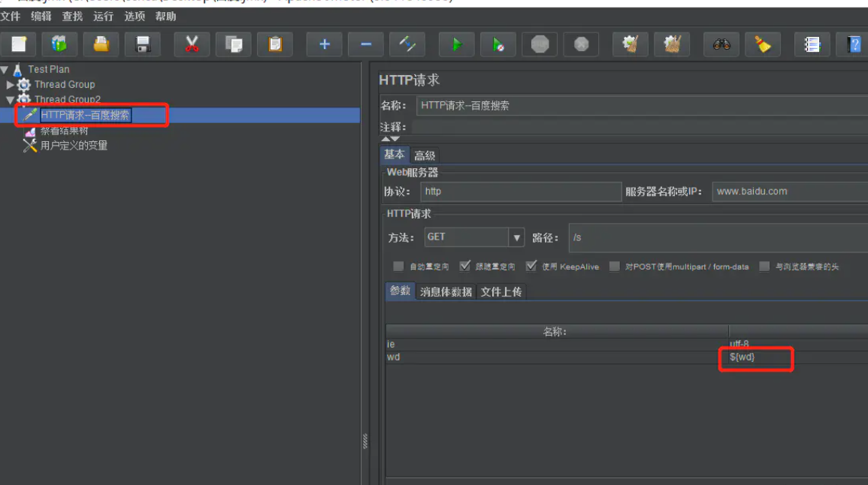
Task: Uncheck the 使用 KeepAlive checkbox
Action: point(531,267)
